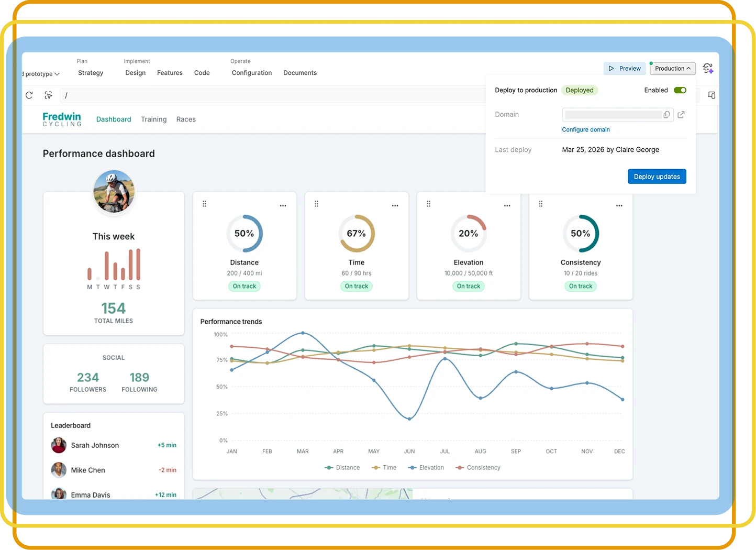Click the map preview below the chart

pos(303,493)
